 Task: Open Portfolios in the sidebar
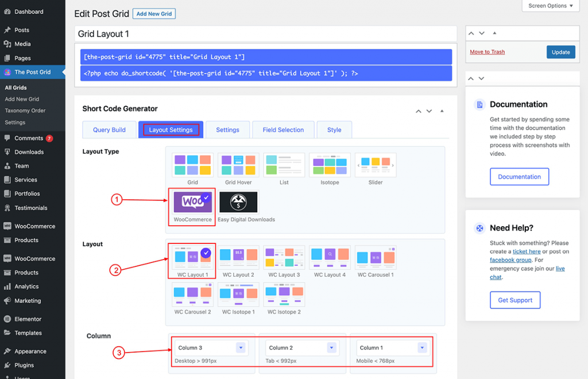point(27,194)
